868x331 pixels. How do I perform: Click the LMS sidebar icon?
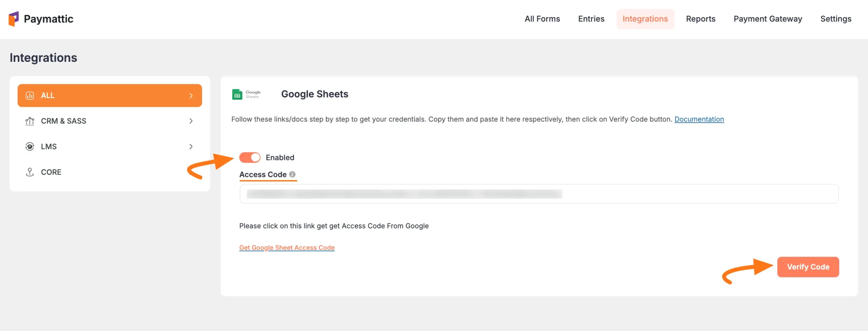[30, 147]
